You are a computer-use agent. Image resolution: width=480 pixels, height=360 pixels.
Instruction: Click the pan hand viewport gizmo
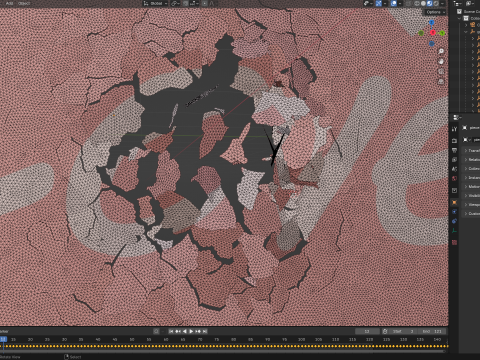click(441, 61)
